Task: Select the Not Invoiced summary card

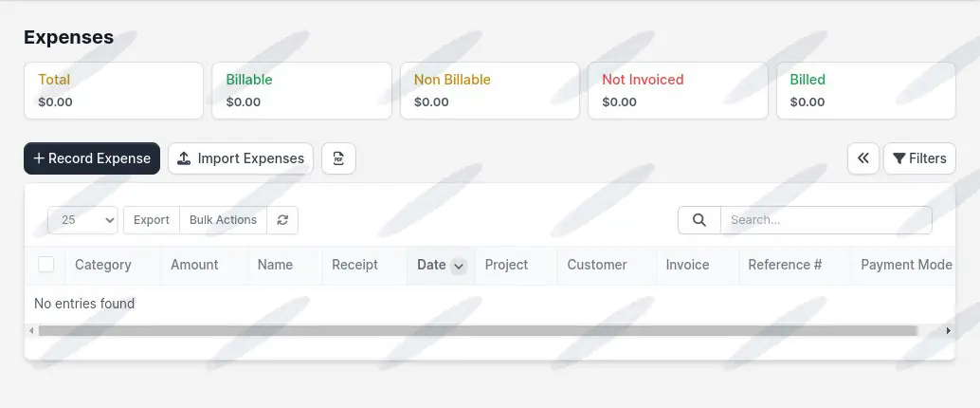Action: pyautogui.click(x=678, y=91)
